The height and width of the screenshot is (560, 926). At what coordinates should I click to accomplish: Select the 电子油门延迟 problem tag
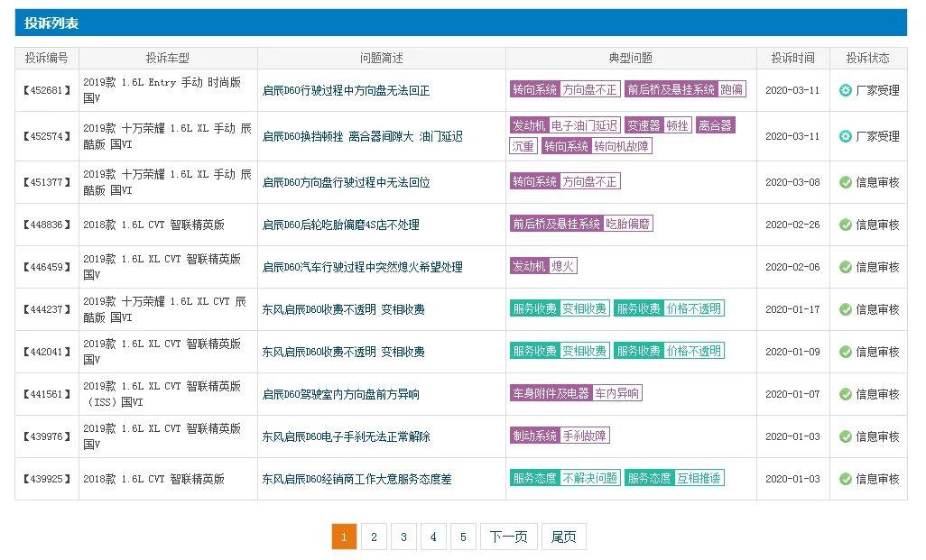[585, 125]
